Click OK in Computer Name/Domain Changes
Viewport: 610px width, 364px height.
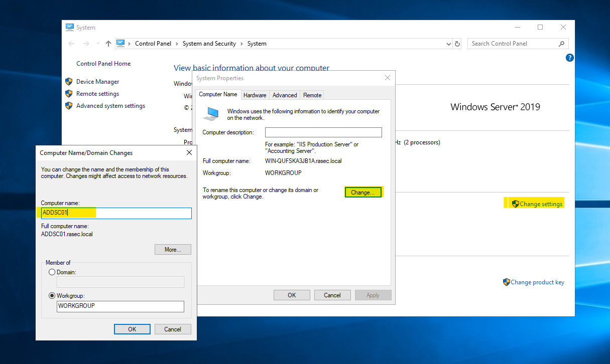click(x=132, y=329)
